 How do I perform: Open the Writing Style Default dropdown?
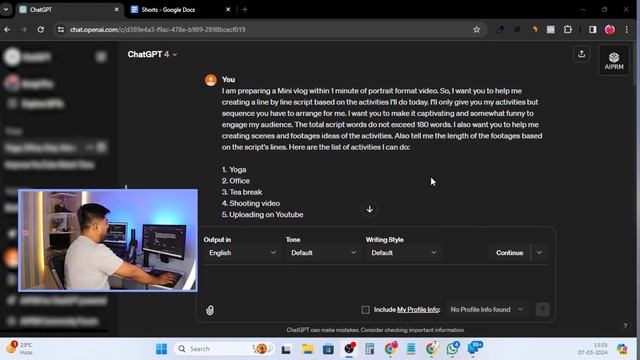[x=403, y=253]
